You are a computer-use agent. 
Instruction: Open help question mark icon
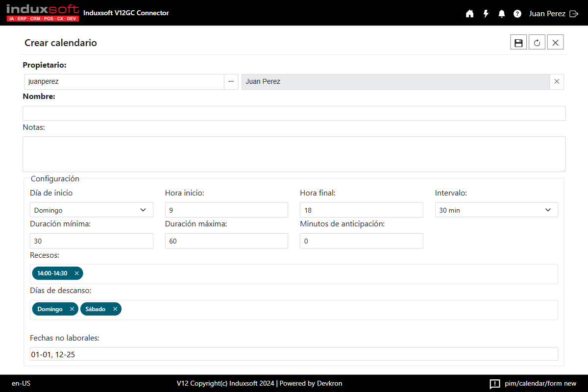[x=517, y=14]
